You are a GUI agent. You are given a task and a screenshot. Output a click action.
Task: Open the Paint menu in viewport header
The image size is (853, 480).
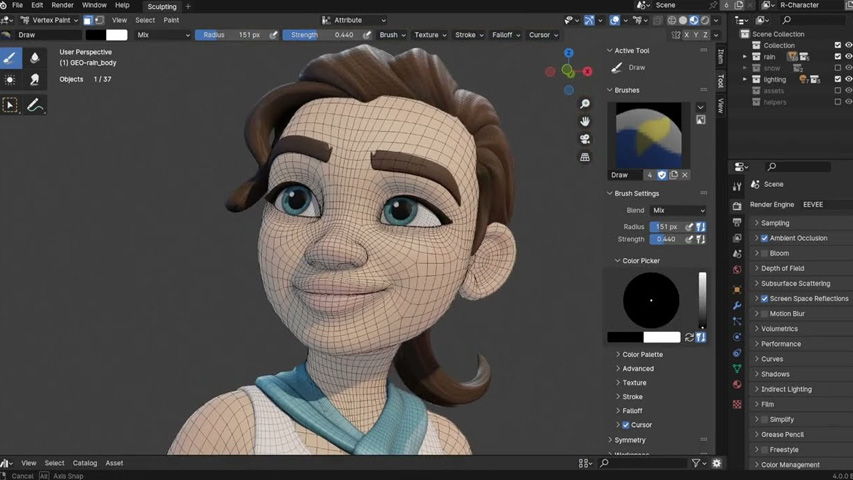pyautogui.click(x=171, y=20)
